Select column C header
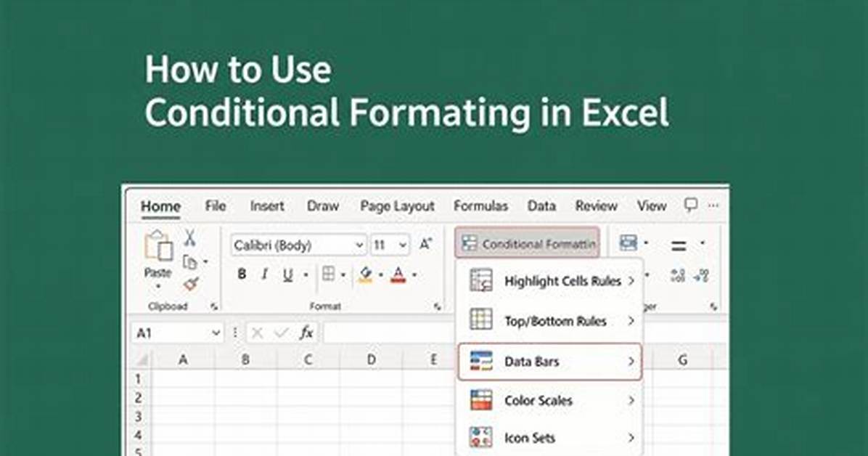 308,360
